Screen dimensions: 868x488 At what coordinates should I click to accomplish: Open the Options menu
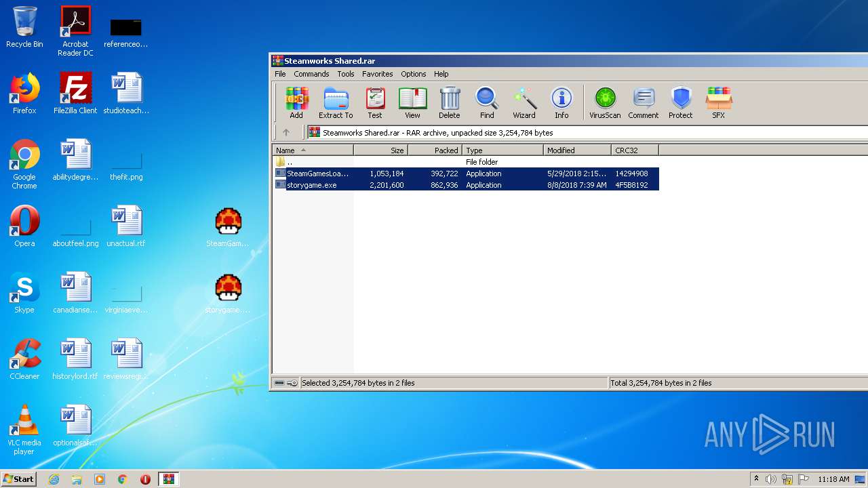(x=414, y=74)
